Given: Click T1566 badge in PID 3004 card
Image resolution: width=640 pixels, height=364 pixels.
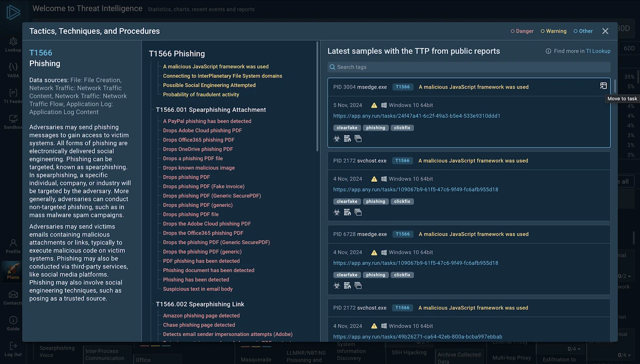Looking at the screenshot, I should coord(403,87).
